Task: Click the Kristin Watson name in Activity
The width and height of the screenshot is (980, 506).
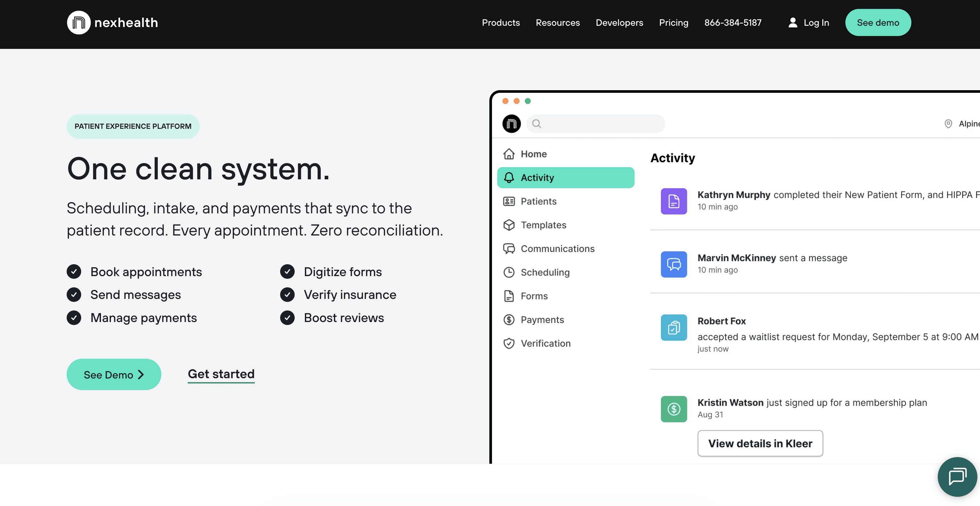Action: (x=731, y=402)
